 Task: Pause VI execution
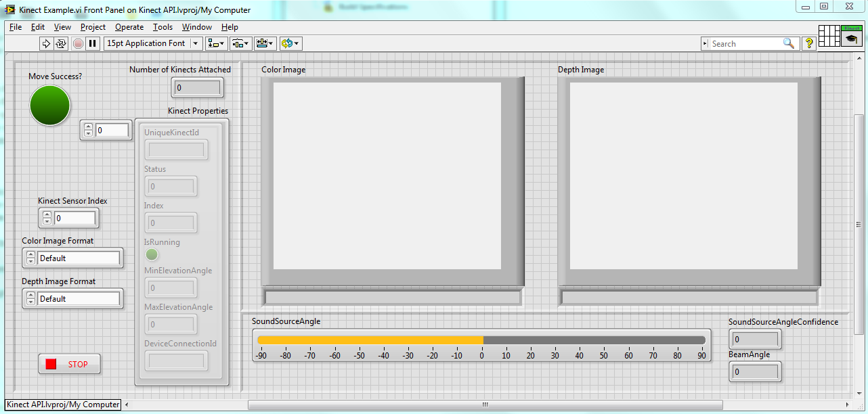pos(92,43)
